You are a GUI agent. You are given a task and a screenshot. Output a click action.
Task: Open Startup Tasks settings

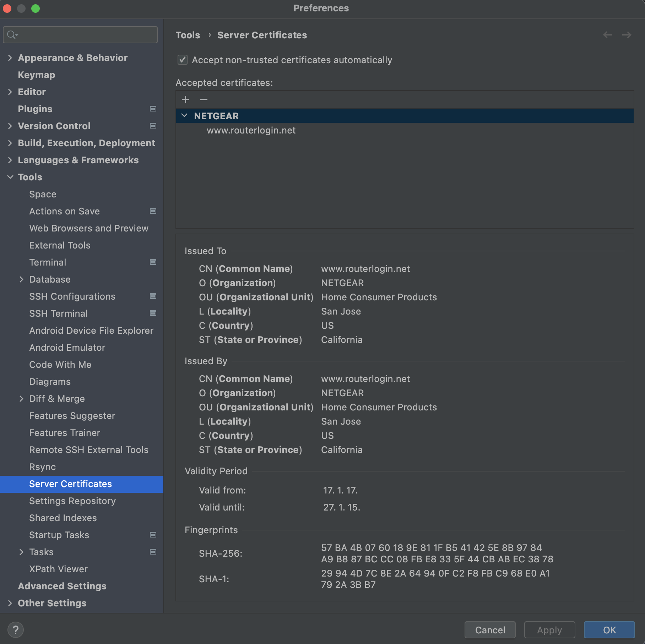pyautogui.click(x=59, y=535)
